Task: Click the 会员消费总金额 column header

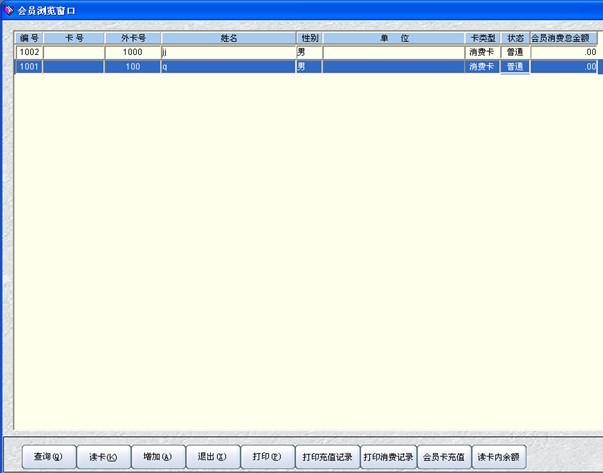Action: click(x=564, y=38)
